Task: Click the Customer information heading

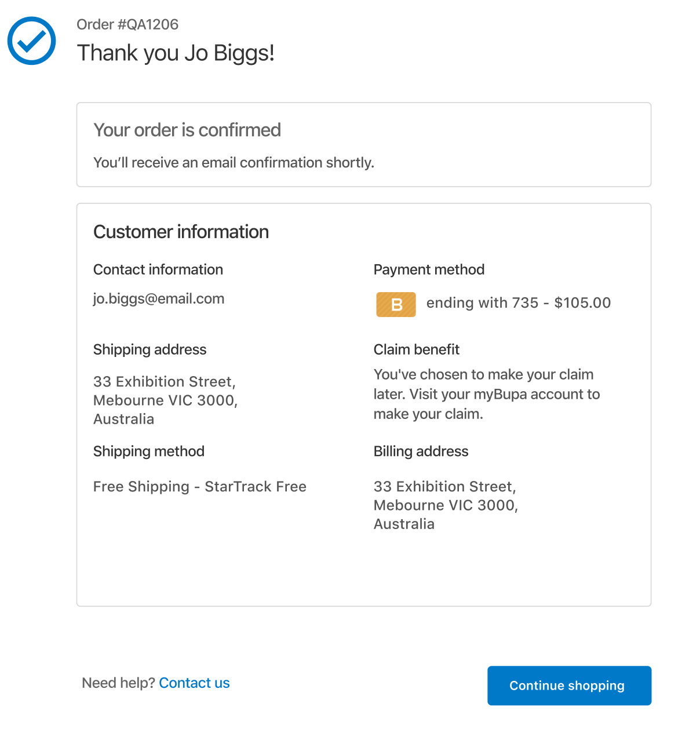Action: (181, 232)
